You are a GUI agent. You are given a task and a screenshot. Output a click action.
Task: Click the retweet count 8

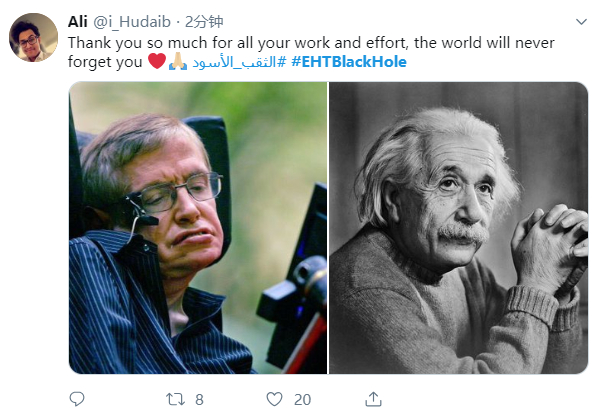click(199, 400)
